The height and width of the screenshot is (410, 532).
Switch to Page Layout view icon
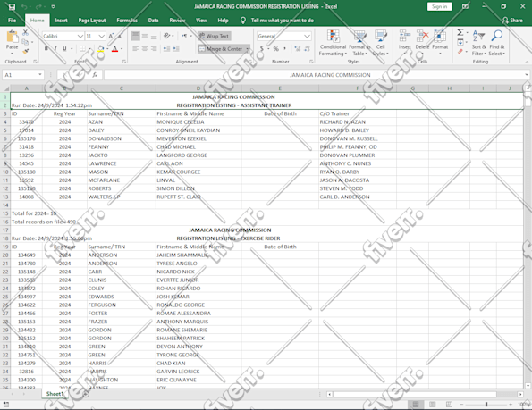point(432,405)
